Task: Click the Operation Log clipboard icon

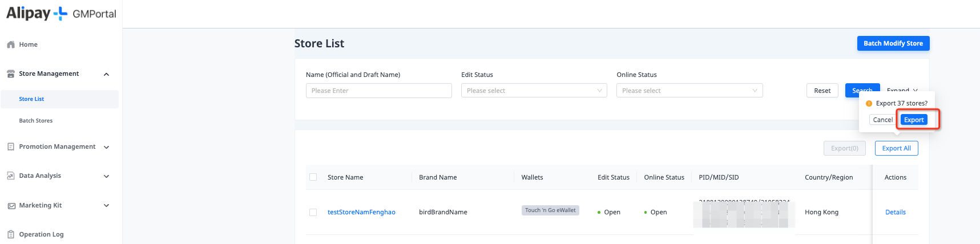Action: pyautogui.click(x=11, y=234)
